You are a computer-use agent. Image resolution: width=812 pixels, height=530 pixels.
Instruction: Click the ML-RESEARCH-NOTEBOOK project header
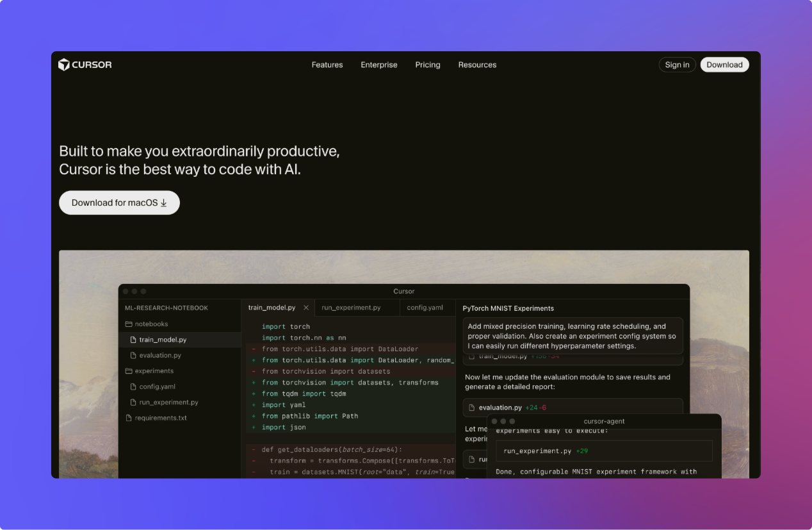pos(166,308)
